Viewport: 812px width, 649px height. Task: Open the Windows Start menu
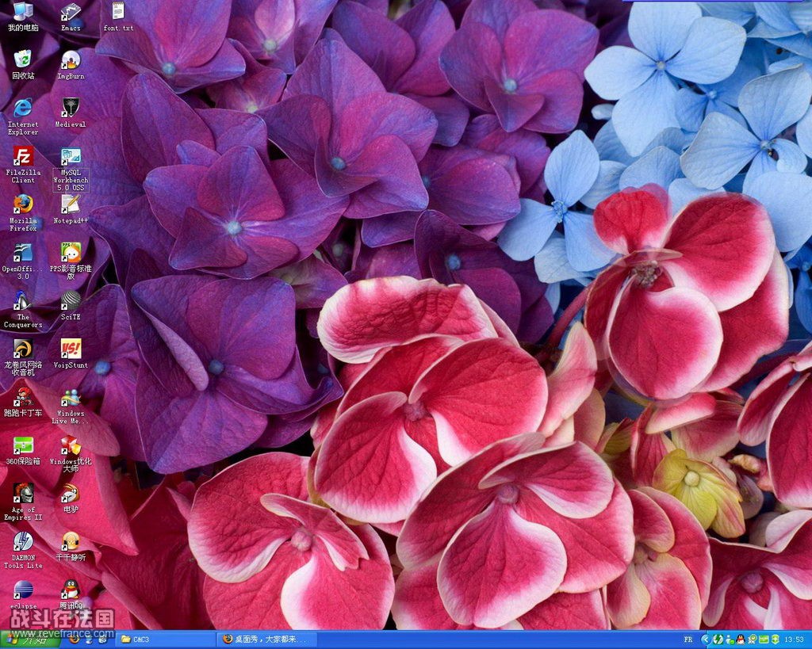pos(30,640)
